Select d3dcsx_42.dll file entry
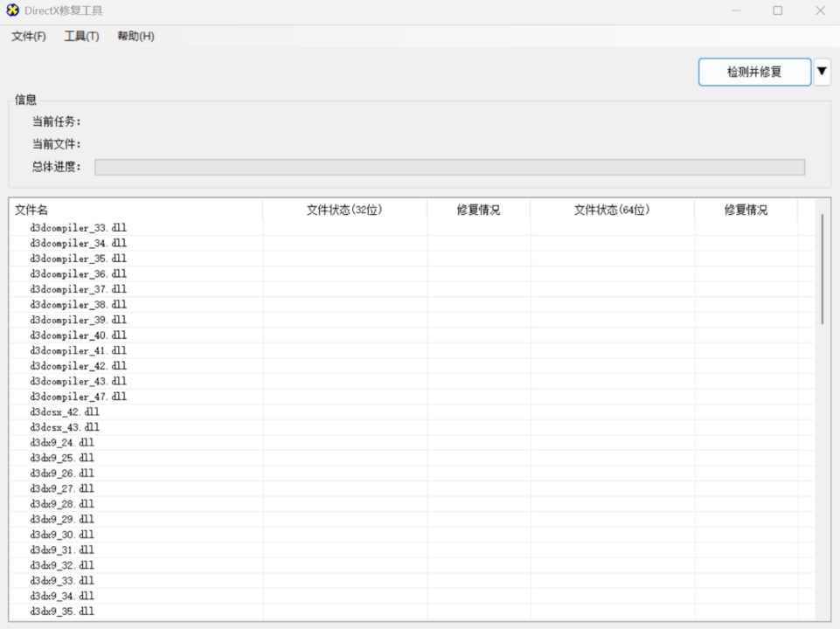Viewport: 840px width, 629px height. point(65,411)
